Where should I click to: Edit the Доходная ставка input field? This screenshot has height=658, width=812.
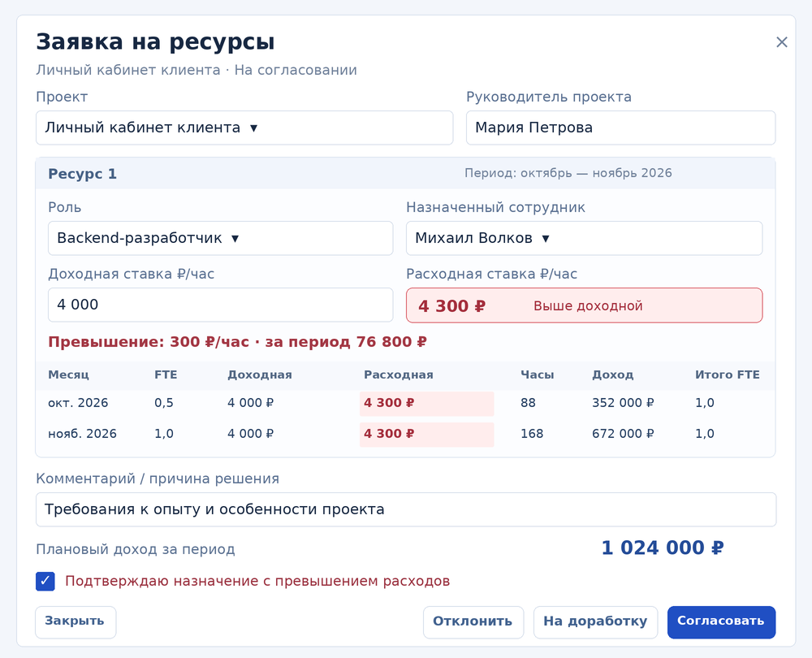(221, 305)
